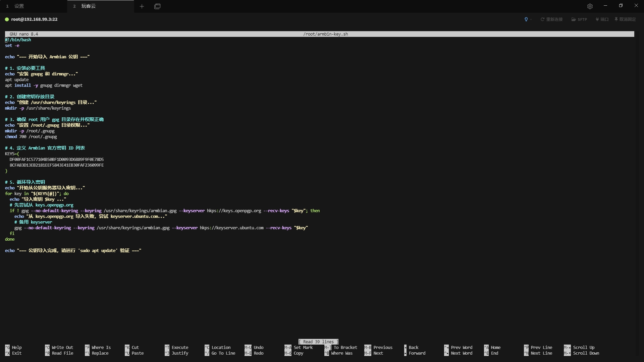The image size is (644, 362).
Task: Open a new tab with plus icon
Action: [142, 6]
